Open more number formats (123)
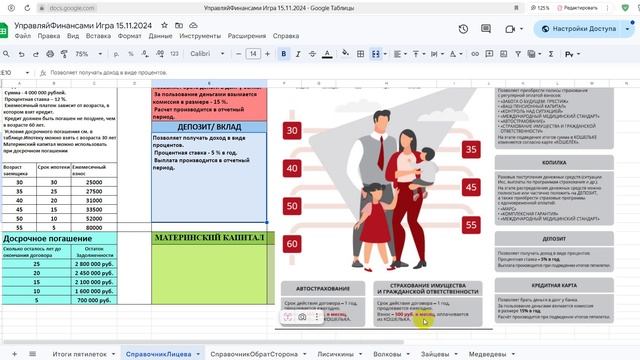The height and width of the screenshot is (360, 640). tap(174, 54)
